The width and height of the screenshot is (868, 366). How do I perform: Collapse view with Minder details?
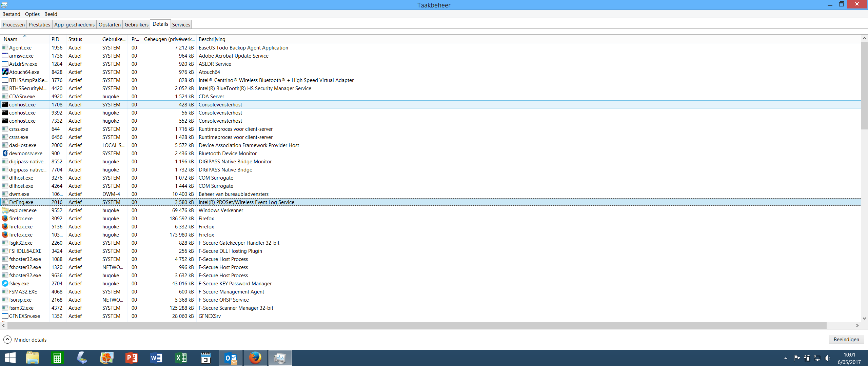[x=25, y=340]
